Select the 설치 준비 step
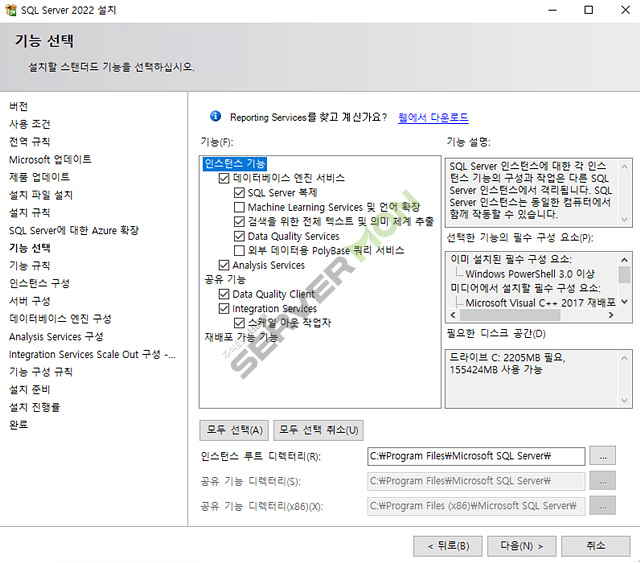This screenshot has height=563, width=640. pos(30,389)
